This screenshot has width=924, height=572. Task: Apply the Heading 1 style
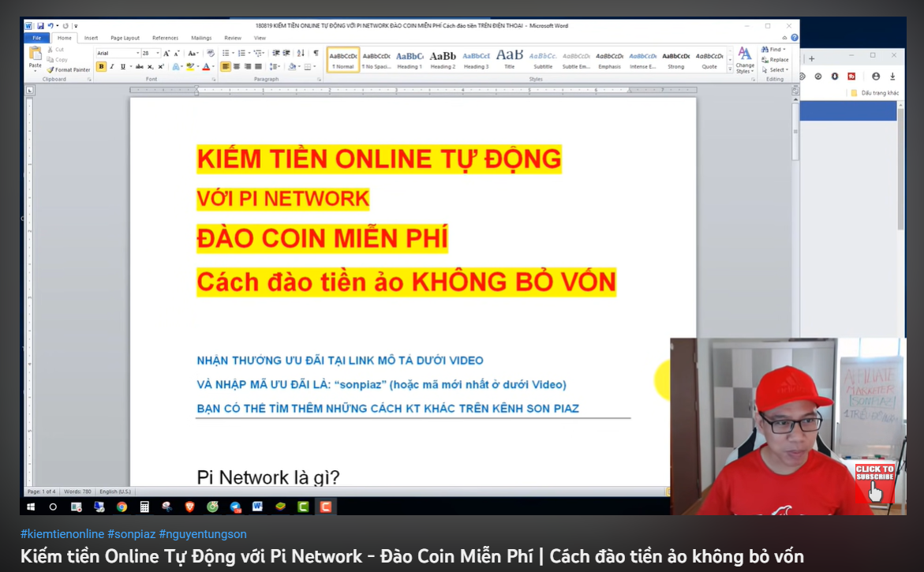click(x=410, y=59)
